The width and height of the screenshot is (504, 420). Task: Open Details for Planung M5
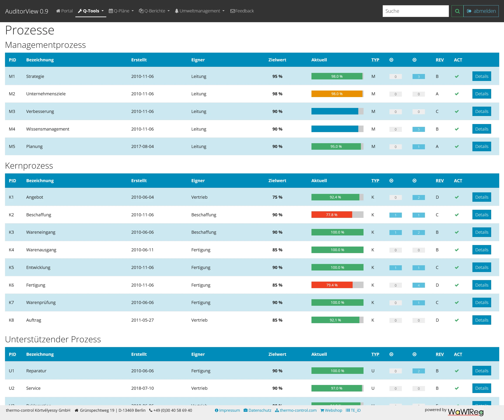point(481,146)
